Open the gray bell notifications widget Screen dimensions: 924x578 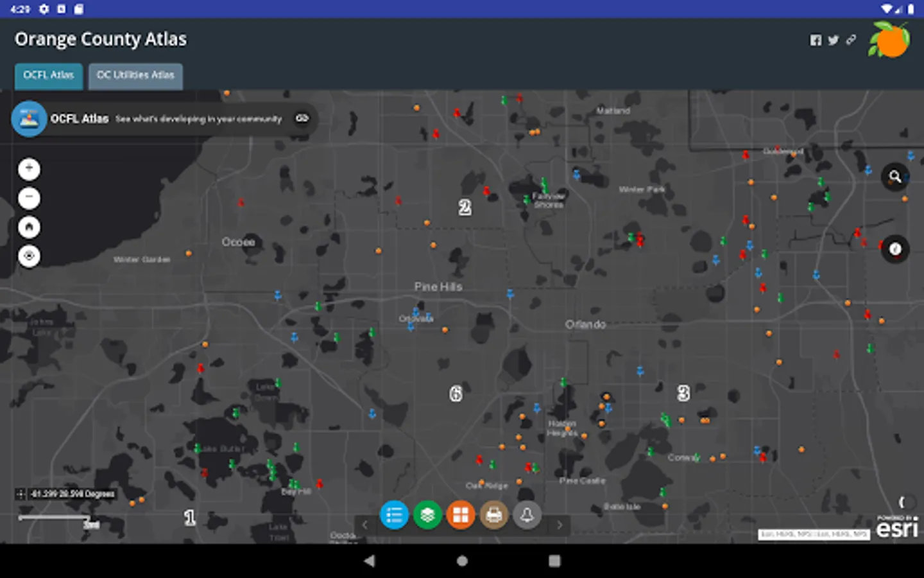point(527,515)
